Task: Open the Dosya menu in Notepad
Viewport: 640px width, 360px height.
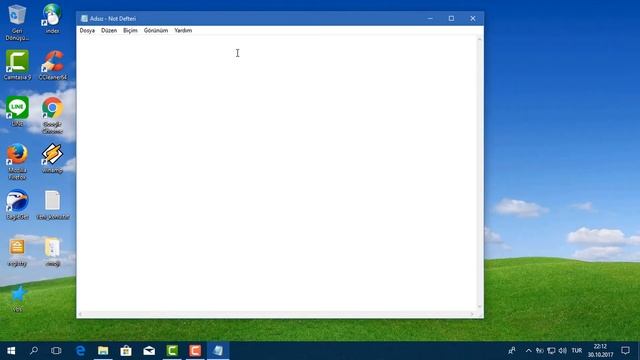Action: click(87, 31)
